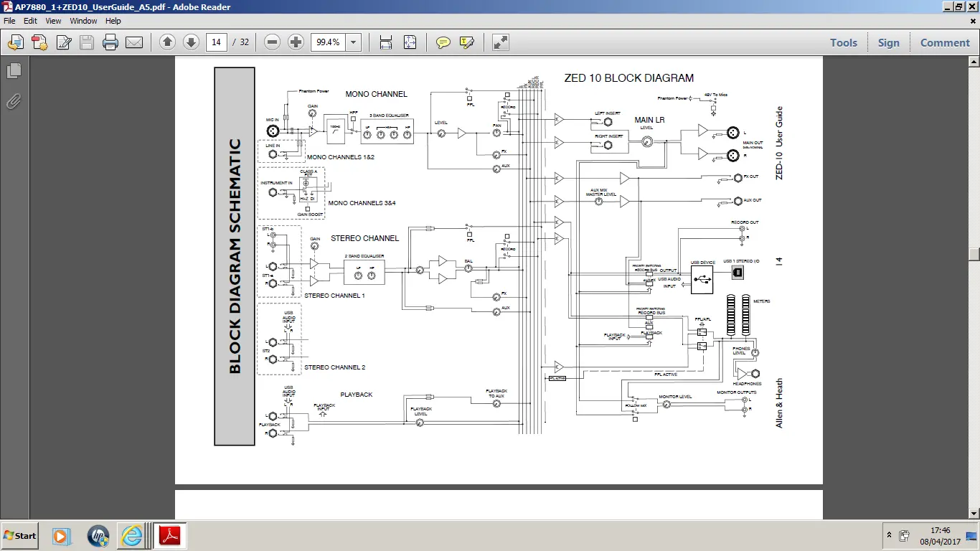Click the Open file toolbar icon
This screenshot has width=980, height=551.
15,42
